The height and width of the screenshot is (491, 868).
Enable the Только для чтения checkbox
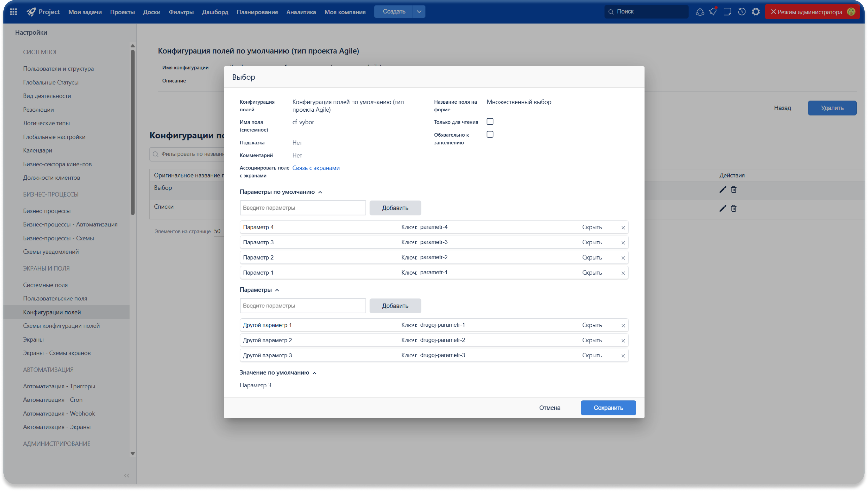click(490, 121)
